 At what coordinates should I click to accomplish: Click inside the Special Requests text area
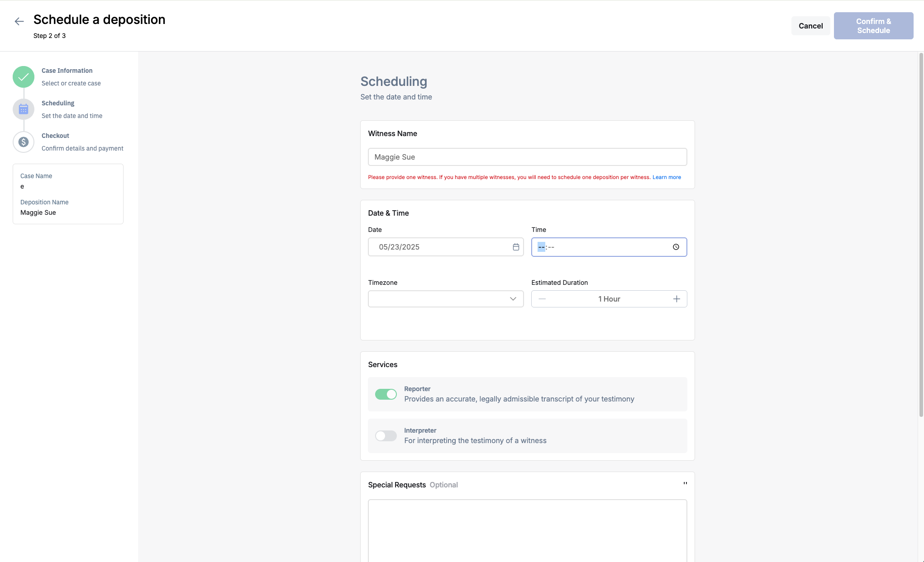527,530
